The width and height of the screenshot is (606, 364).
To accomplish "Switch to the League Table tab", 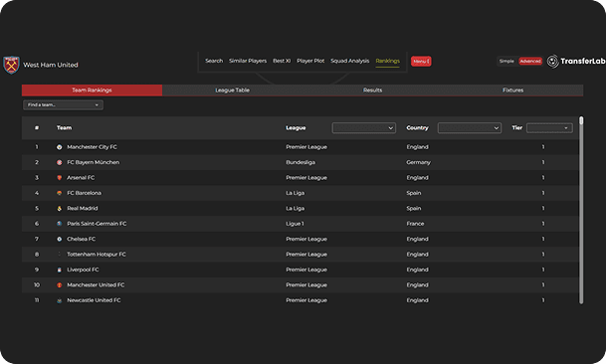I will [x=232, y=91].
